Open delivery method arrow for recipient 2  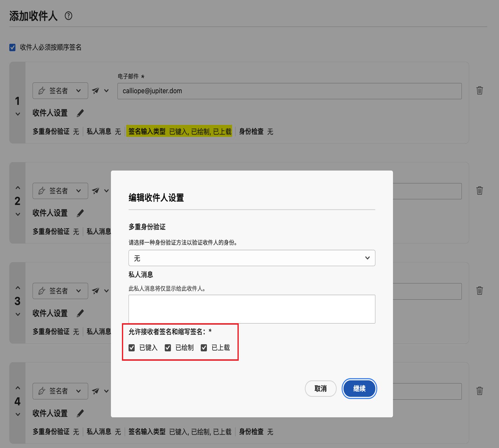point(106,191)
